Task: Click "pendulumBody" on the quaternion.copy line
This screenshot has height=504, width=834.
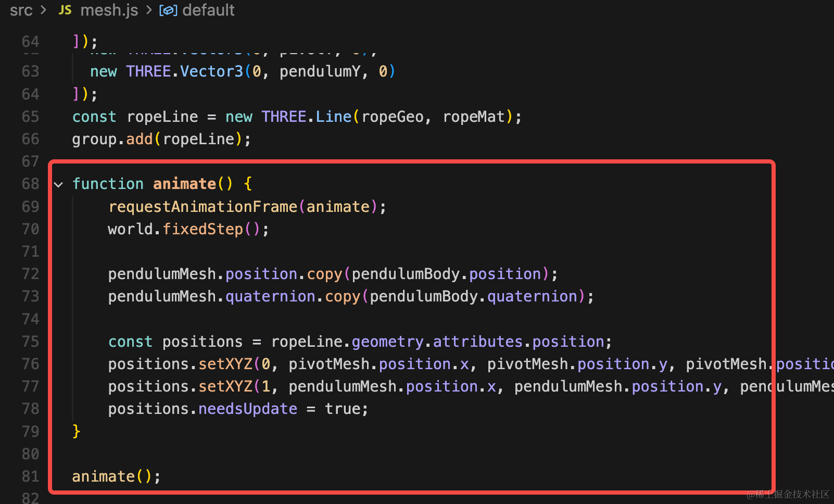Action: click(424, 296)
